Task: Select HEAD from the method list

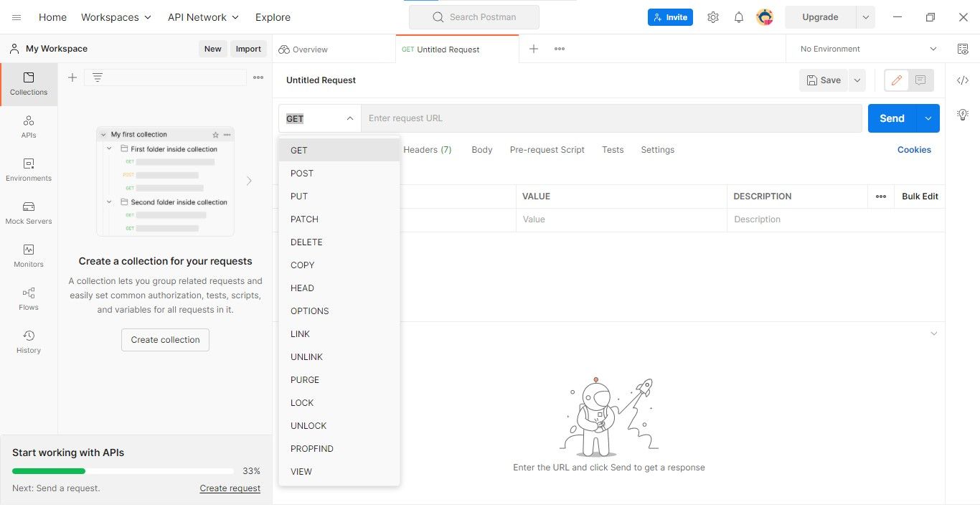Action: [339, 288]
